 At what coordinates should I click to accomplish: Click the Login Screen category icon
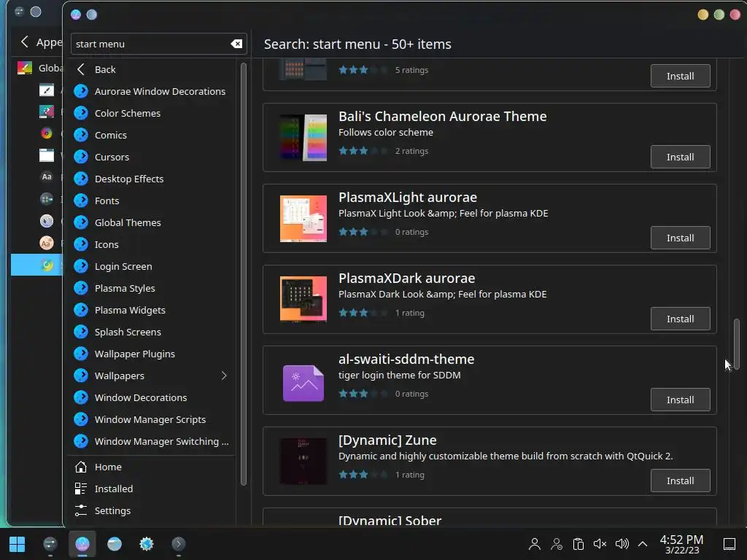[x=81, y=267]
